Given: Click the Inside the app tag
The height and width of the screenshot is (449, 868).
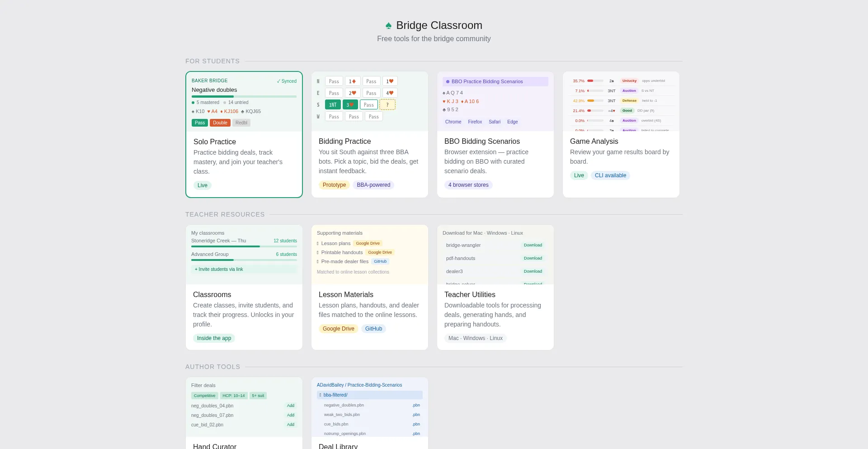Looking at the screenshot, I should coord(214,338).
